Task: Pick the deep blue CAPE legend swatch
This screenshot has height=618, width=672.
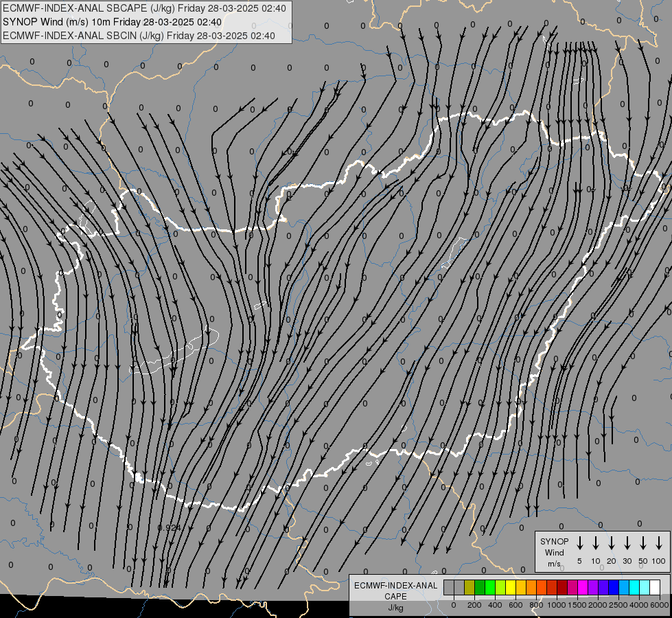Action: click(x=614, y=587)
